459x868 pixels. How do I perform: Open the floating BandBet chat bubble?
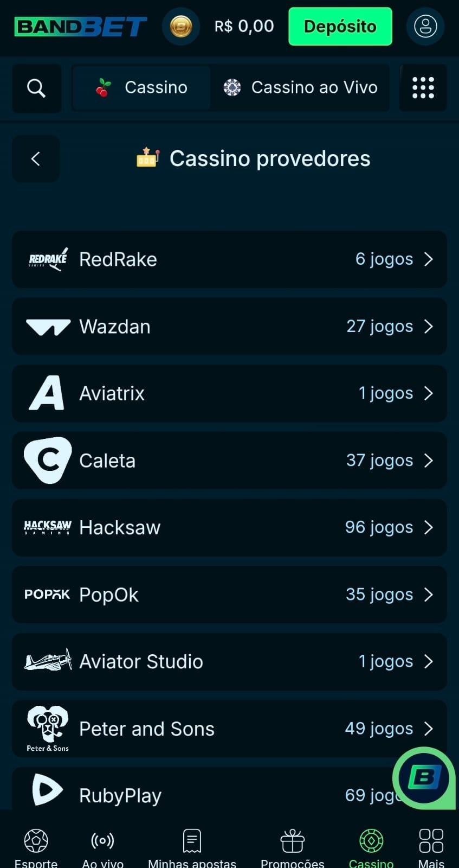424,778
